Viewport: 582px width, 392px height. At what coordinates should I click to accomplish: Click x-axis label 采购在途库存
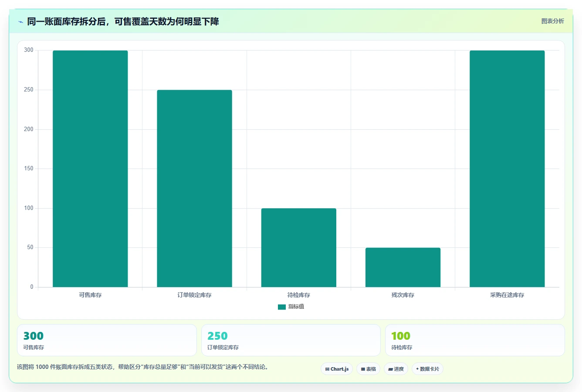pos(507,295)
